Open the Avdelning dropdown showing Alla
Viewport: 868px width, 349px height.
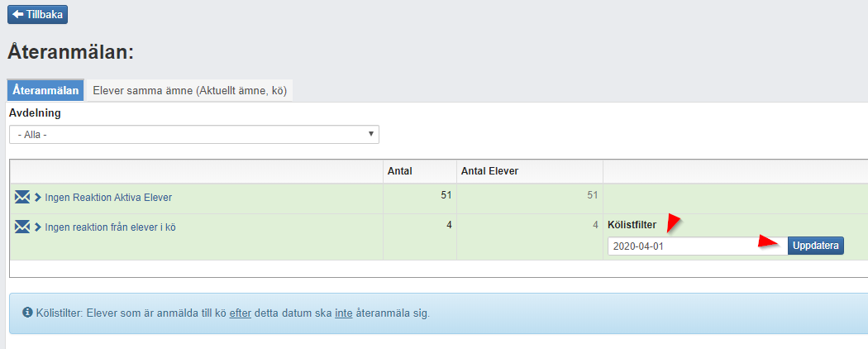pyautogui.click(x=194, y=135)
